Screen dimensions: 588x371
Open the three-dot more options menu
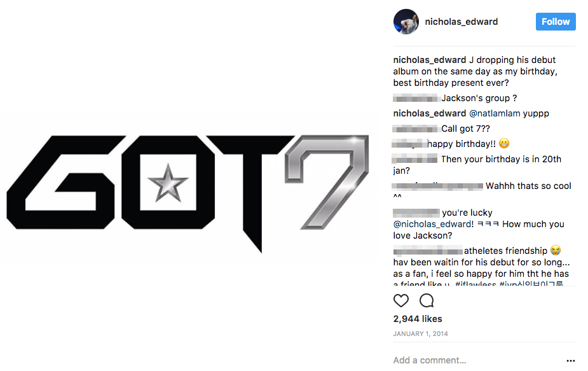coord(570,360)
